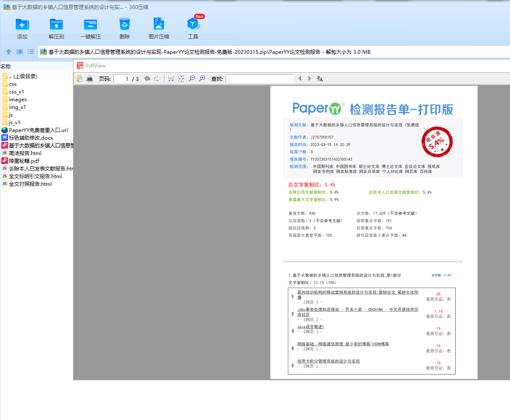Find next search match arrow
Image resolution: width=510 pixels, height=420 pixels.
pos(310,79)
